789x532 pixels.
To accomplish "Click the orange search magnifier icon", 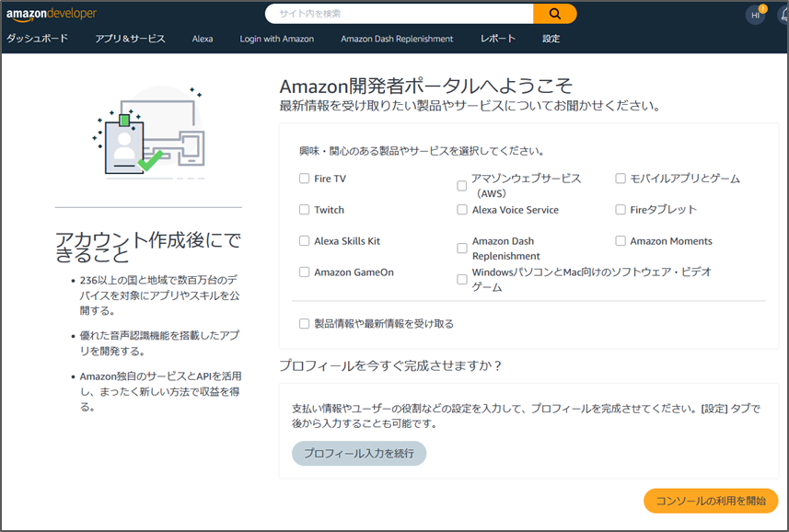I will pyautogui.click(x=554, y=14).
